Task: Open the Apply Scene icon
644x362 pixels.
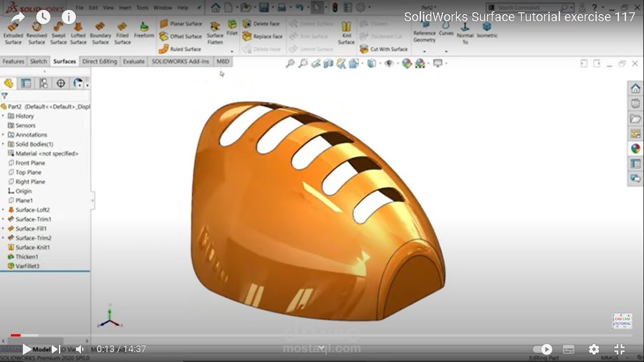Action: pyautogui.click(x=420, y=63)
